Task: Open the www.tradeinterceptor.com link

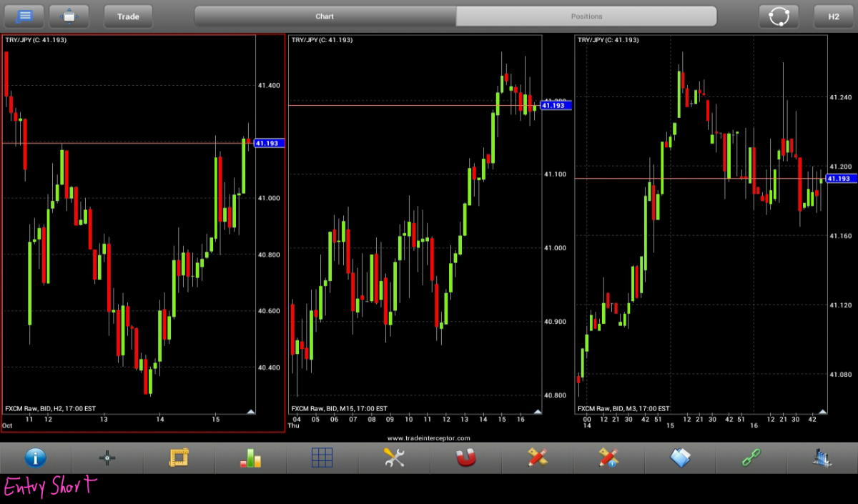Action: click(x=429, y=438)
